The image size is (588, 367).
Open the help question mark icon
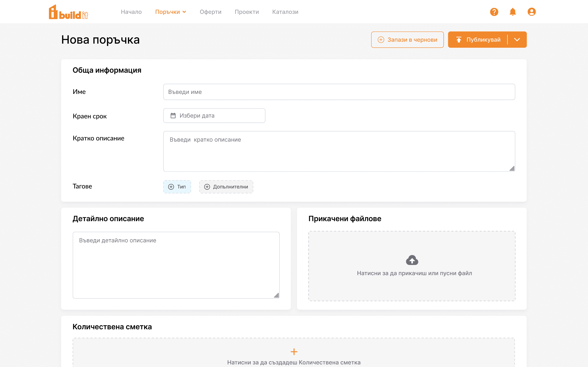coord(494,12)
